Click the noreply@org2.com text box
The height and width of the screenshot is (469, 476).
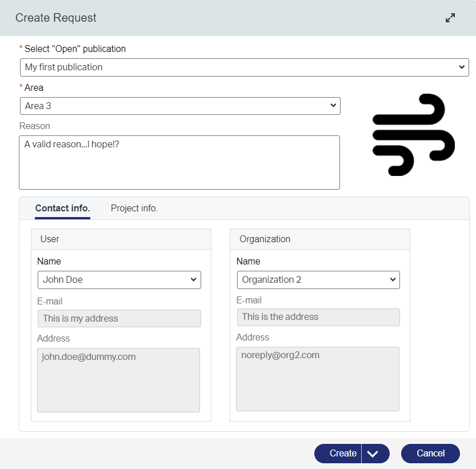(318, 379)
